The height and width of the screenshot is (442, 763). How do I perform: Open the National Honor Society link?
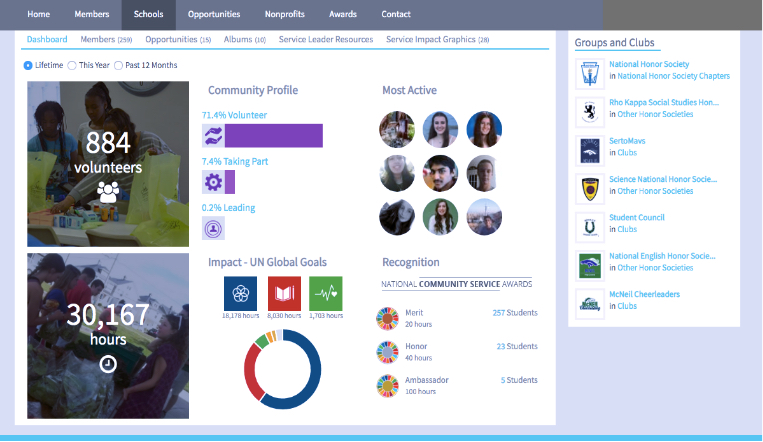point(649,64)
